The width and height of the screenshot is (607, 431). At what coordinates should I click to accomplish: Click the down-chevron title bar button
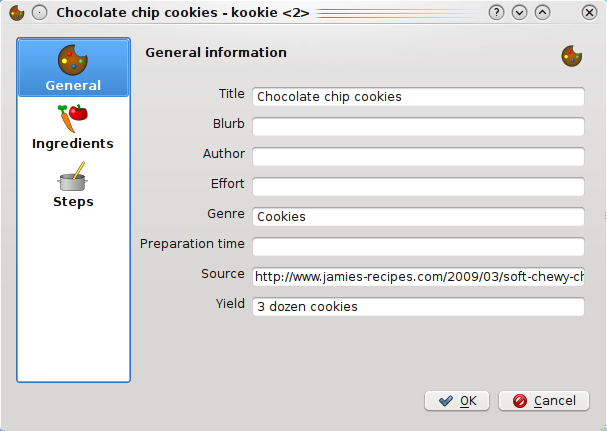(520, 13)
